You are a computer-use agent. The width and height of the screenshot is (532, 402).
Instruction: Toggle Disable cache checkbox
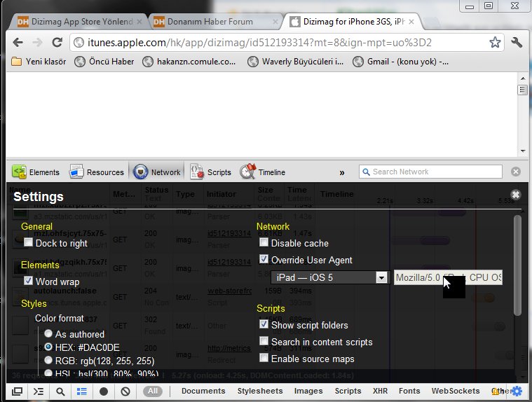[x=264, y=242]
